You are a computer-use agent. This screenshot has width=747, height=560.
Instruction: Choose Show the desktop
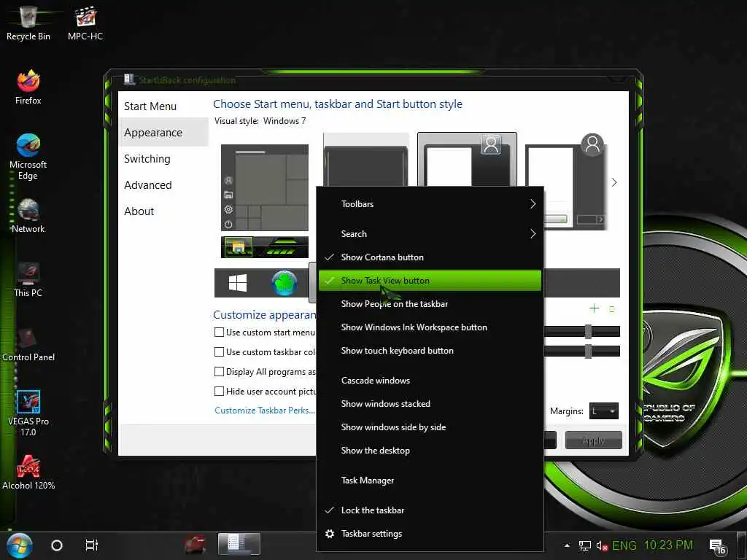click(430, 451)
